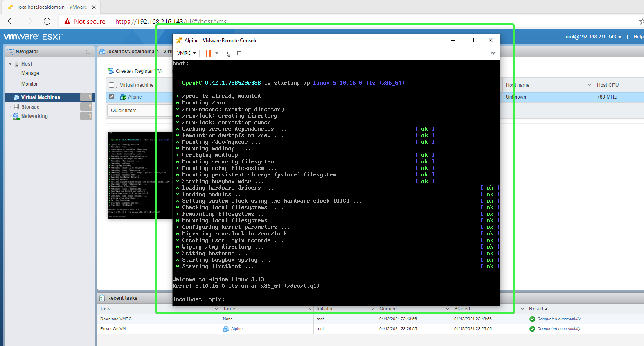Viewport: 644px width, 346px height.
Task: Click inside the Alpine console login prompt
Action: click(x=199, y=299)
